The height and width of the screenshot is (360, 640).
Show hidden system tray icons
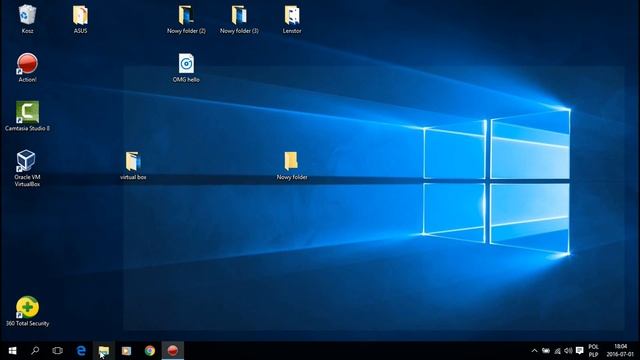tap(534, 351)
